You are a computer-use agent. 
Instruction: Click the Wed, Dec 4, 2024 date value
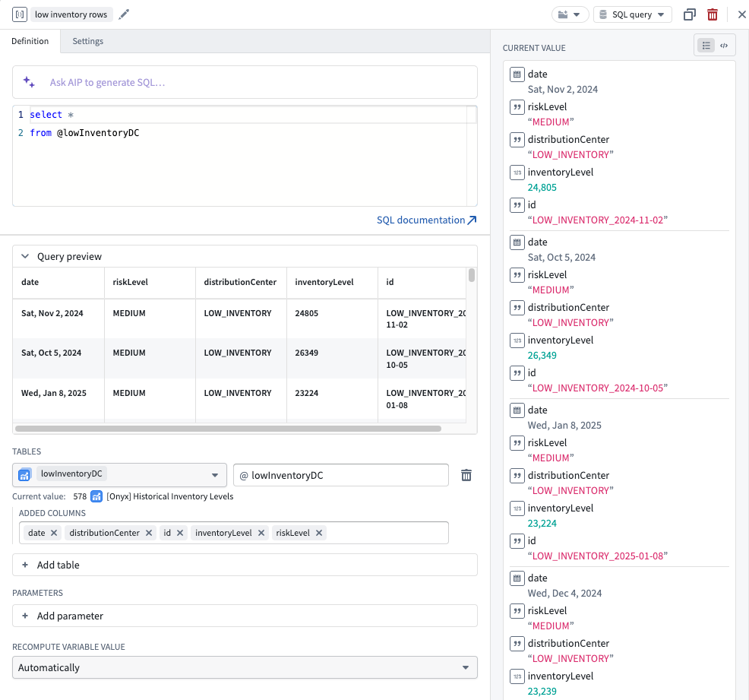coord(564,593)
